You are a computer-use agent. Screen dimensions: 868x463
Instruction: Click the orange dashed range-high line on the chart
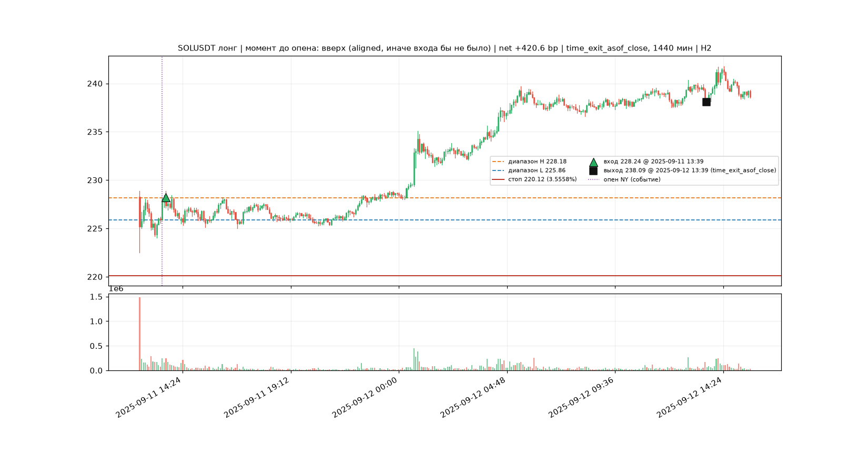[x=445, y=198]
